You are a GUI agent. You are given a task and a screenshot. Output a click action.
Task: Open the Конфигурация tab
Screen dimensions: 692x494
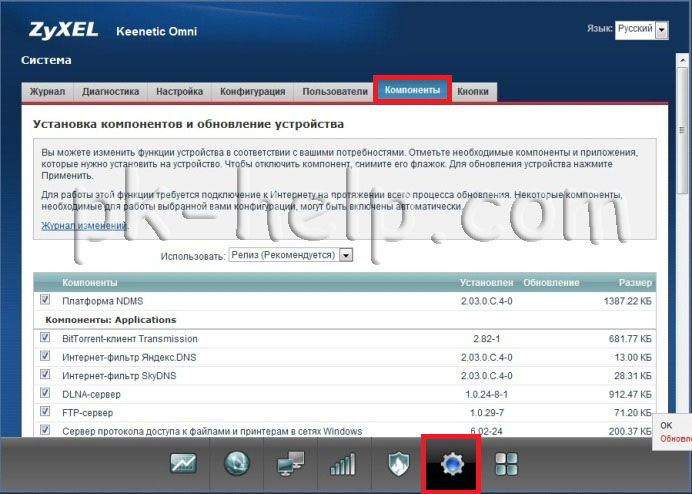[253, 92]
